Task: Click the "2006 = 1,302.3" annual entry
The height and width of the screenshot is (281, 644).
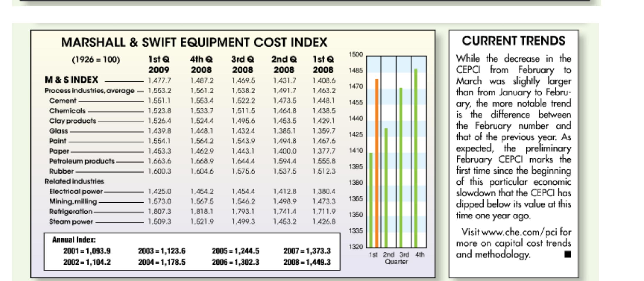Action: (x=236, y=262)
